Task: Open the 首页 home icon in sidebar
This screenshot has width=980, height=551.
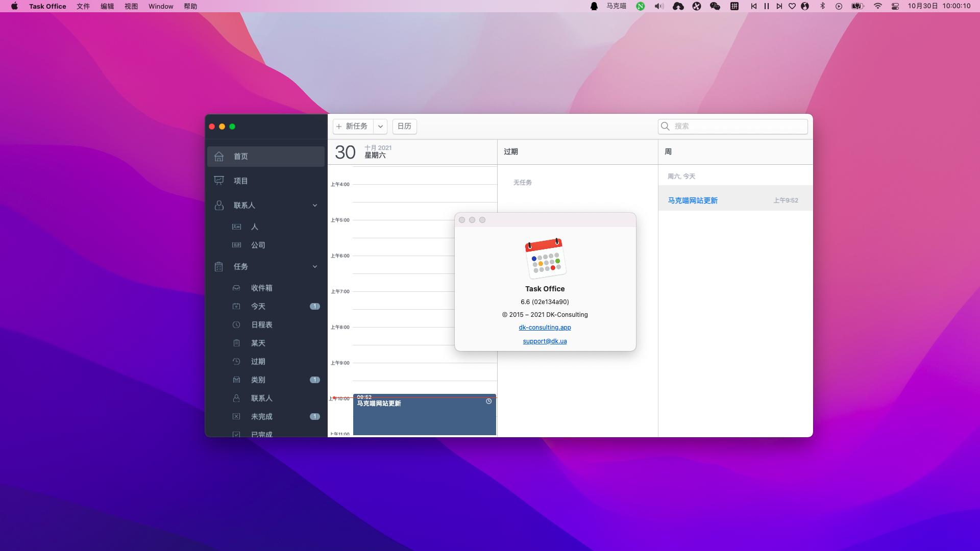Action: (219, 157)
